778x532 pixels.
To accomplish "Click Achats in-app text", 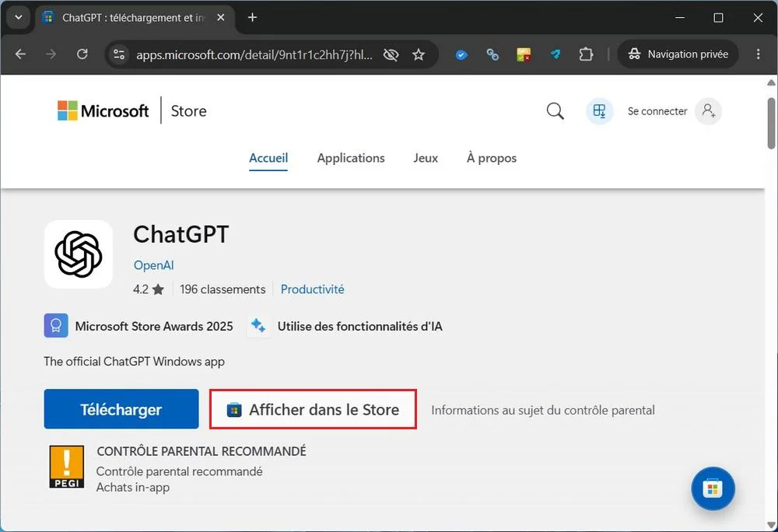I will point(133,488).
